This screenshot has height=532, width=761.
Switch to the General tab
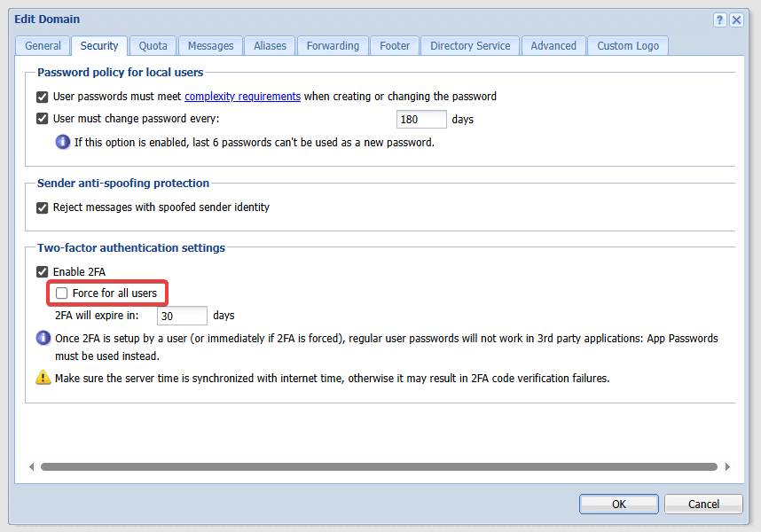click(x=43, y=46)
